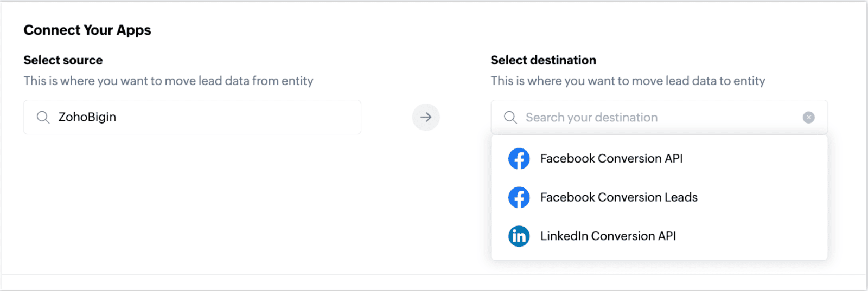
Task: Click the Facebook logo beside Conversion API
Action: 519,159
